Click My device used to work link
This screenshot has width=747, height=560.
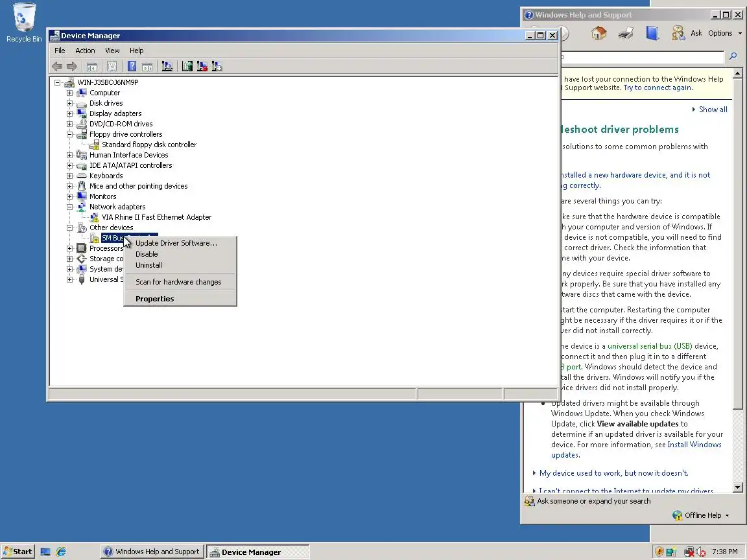pyautogui.click(x=613, y=473)
